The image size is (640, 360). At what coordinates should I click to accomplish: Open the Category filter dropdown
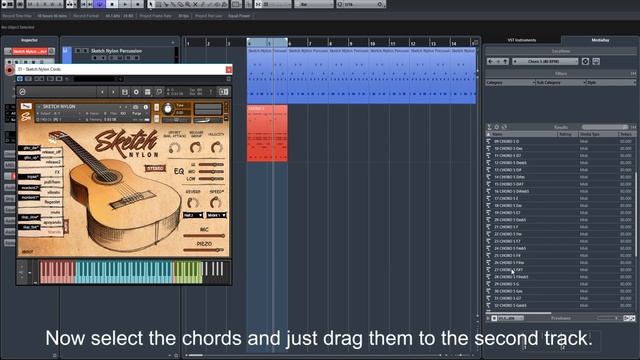point(510,82)
